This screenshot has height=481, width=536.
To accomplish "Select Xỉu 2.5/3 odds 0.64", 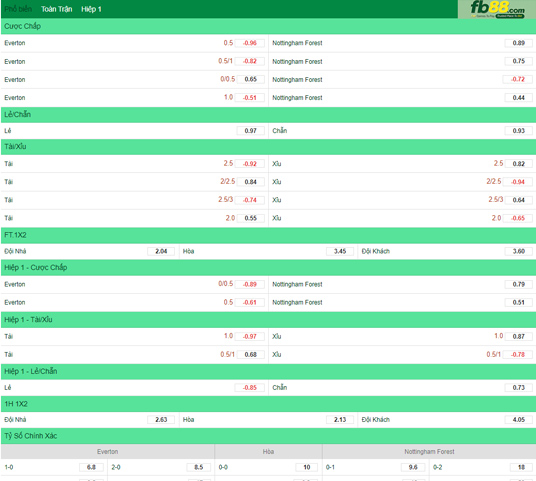I will (519, 200).
